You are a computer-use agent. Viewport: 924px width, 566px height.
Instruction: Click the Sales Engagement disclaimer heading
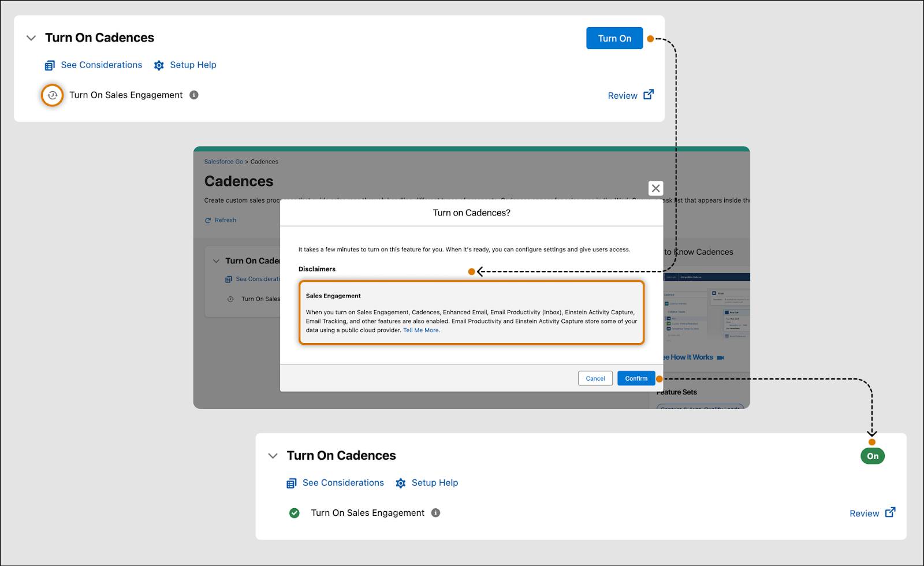point(333,296)
